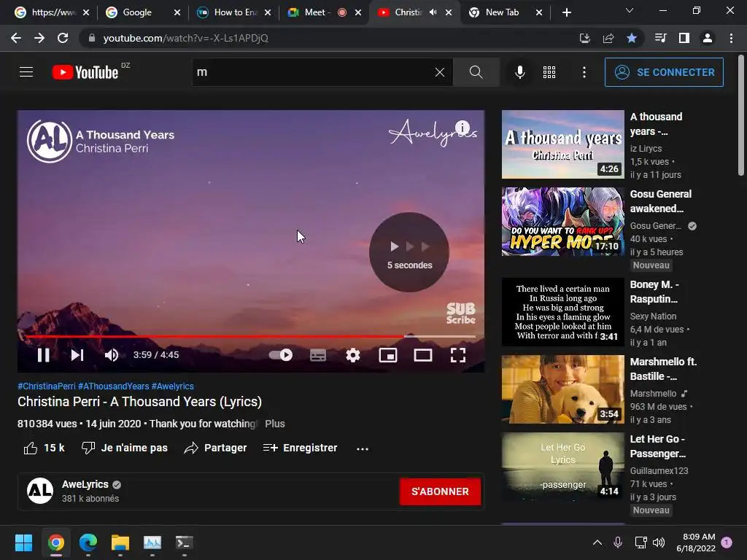Screen dimensions: 747x560
Task: Go back in browser history
Action: pos(16,38)
